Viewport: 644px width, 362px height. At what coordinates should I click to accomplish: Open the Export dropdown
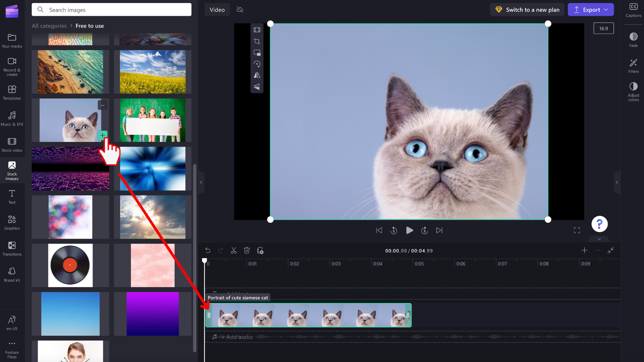click(x=591, y=10)
